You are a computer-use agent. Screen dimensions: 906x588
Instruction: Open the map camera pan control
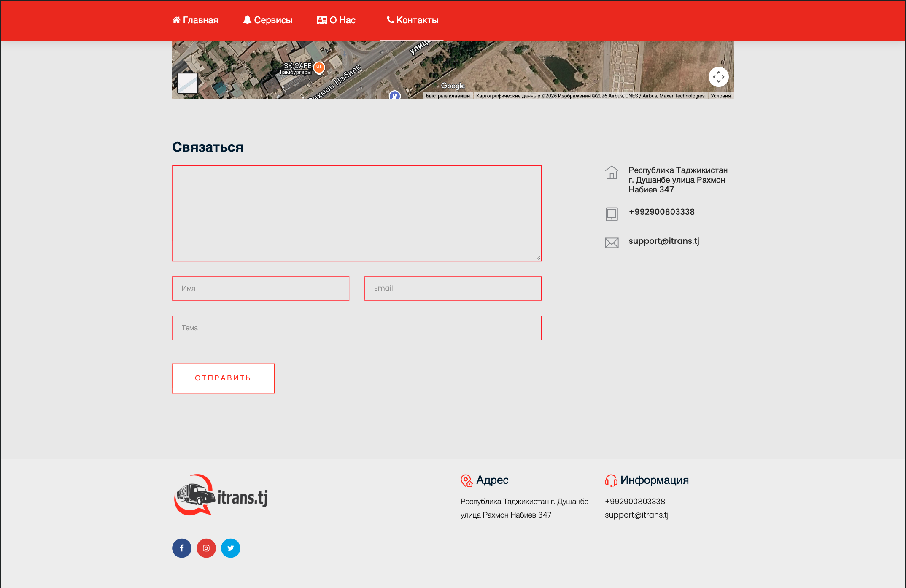[719, 77]
